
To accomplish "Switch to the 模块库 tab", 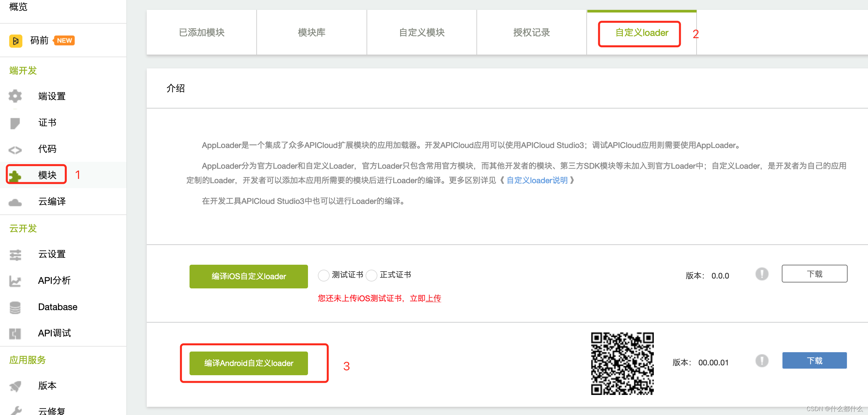I will 312,33.
